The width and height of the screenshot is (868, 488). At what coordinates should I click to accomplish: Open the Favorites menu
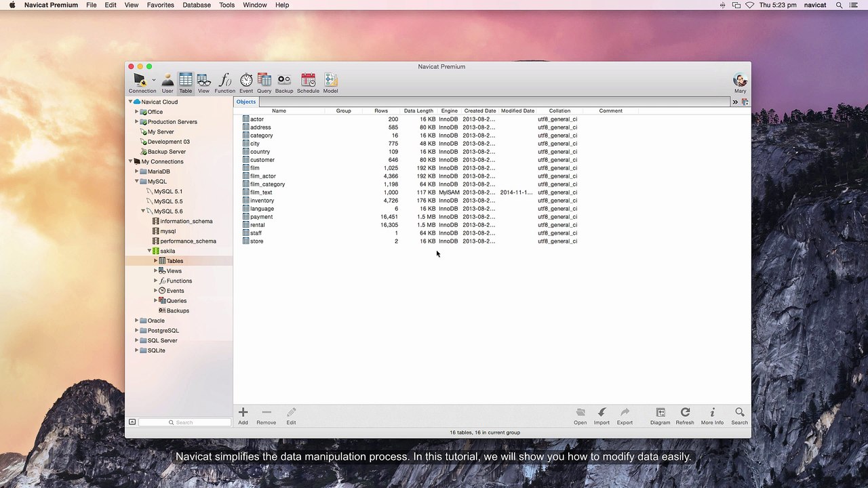[160, 5]
